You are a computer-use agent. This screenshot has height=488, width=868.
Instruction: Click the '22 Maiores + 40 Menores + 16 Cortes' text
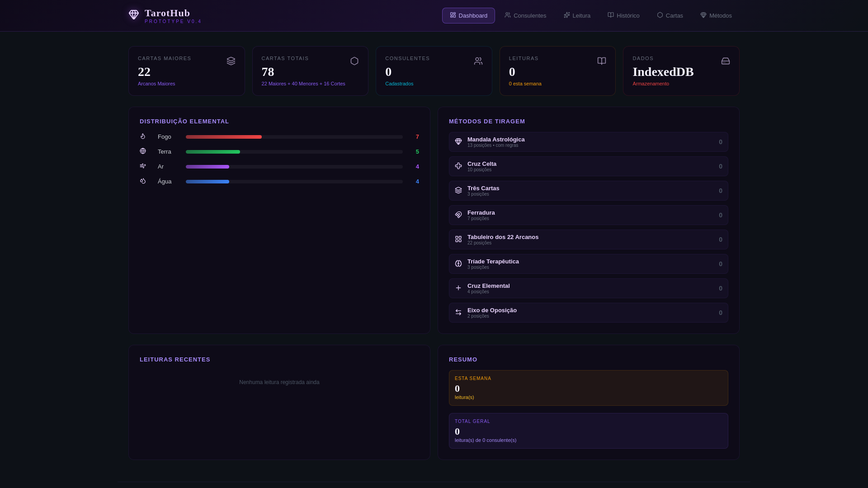tap(303, 84)
